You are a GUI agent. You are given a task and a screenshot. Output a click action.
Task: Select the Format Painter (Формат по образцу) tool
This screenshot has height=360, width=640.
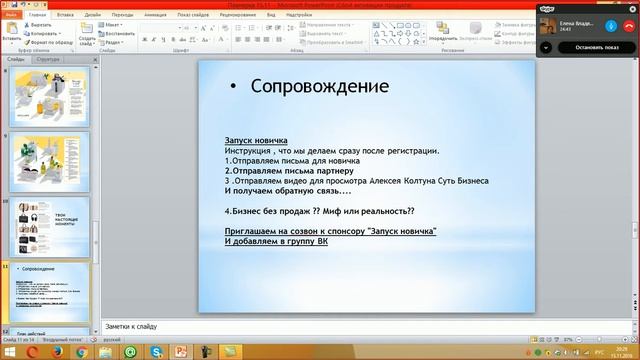pos(48,42)
